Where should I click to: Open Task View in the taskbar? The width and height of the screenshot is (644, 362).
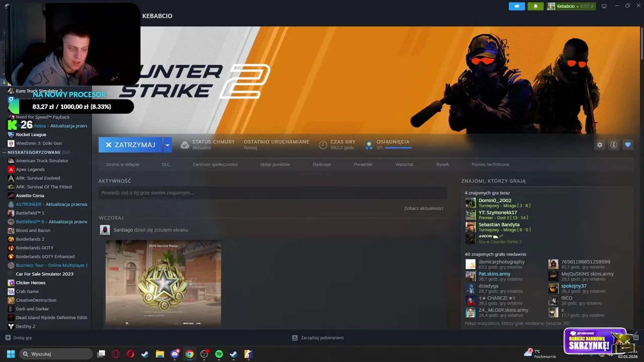(x=101, y=354)
